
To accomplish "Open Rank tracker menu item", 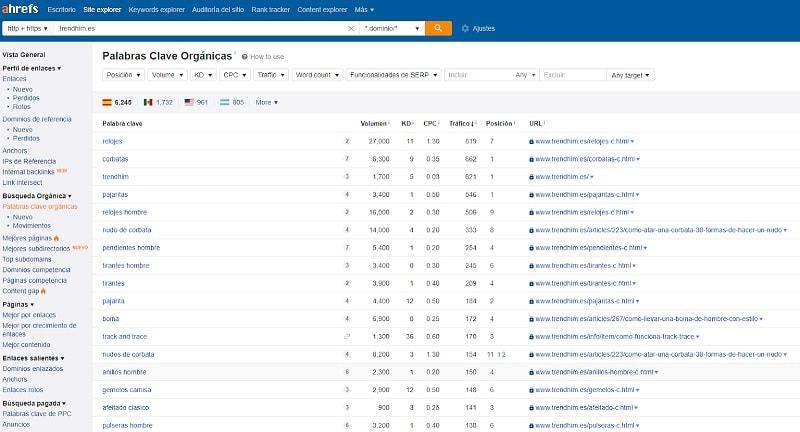I will (x=270, y=10).
